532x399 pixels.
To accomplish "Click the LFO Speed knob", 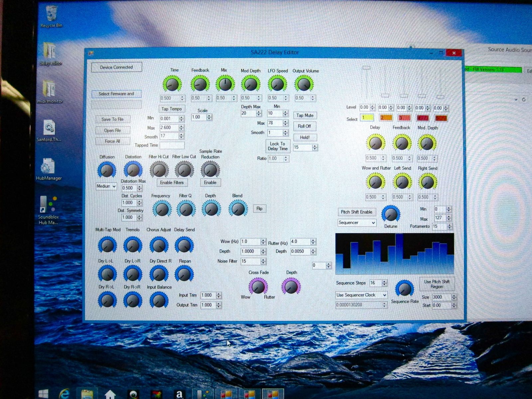I will (278, 84).
